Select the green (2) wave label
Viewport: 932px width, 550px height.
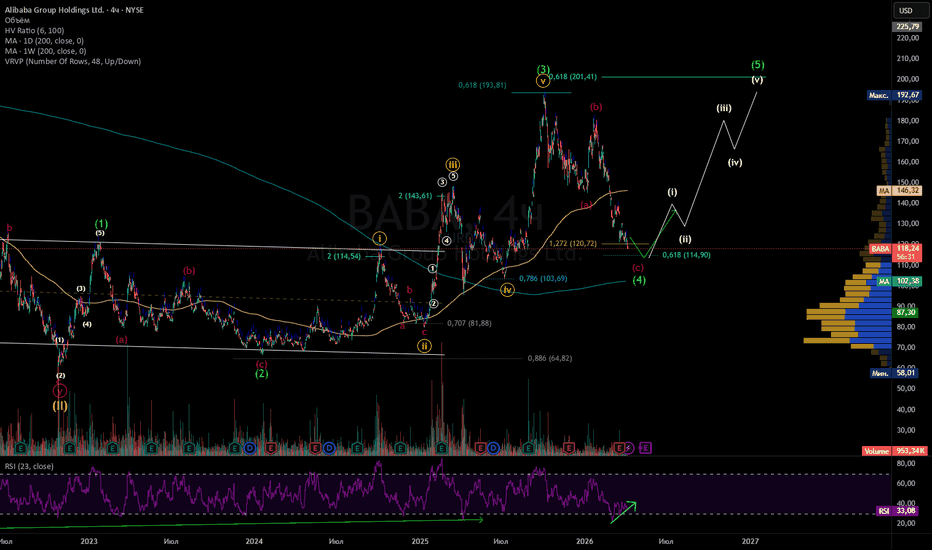[262, 374]
